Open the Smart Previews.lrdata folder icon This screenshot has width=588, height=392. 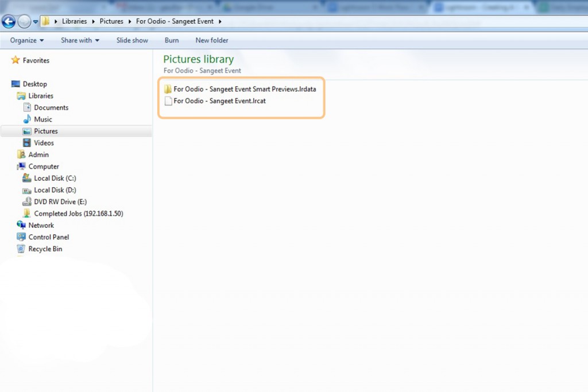pos(168,89)
